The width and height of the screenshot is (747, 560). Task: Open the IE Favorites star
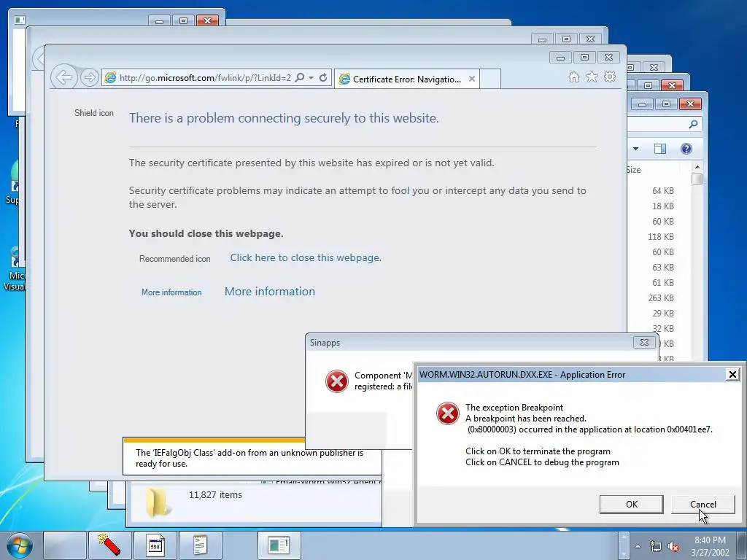pos(592,77)
